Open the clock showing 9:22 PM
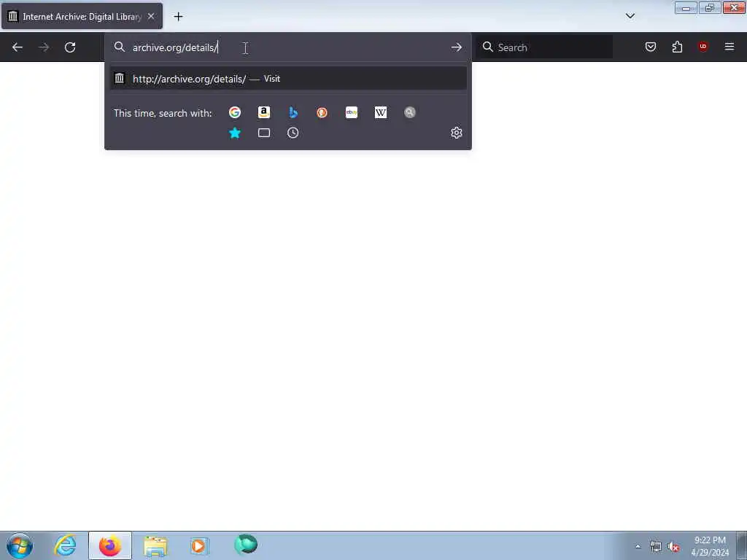 pyautogui.click(x=710, y=546)
